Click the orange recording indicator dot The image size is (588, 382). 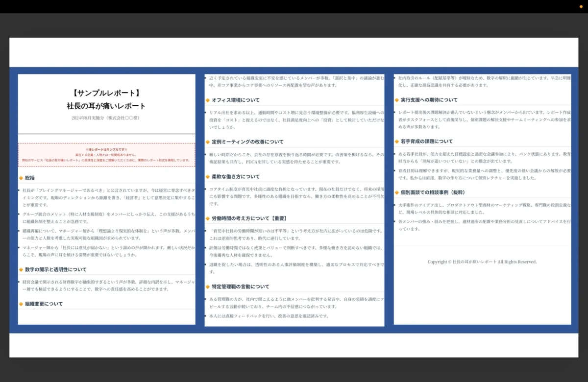581,6
